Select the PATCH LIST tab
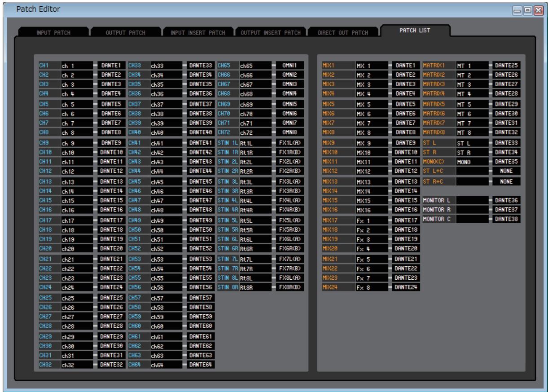 pyautogui.click(x=416, y=31)
